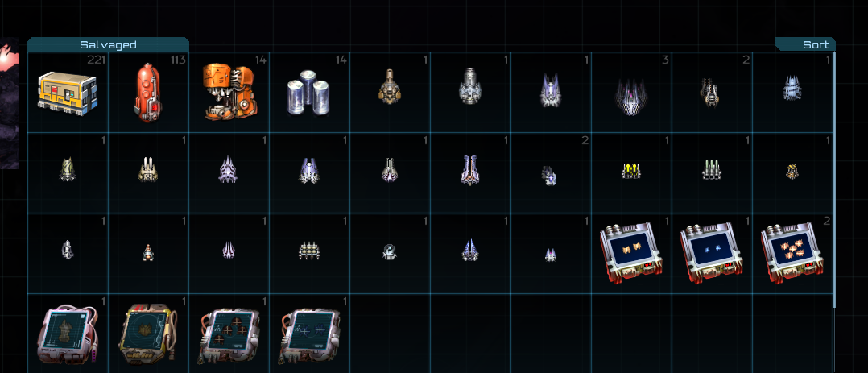Viewport: 868px width, 373px height.
Task: Select the yellow supply crate stack of 221
Action: 68,92
